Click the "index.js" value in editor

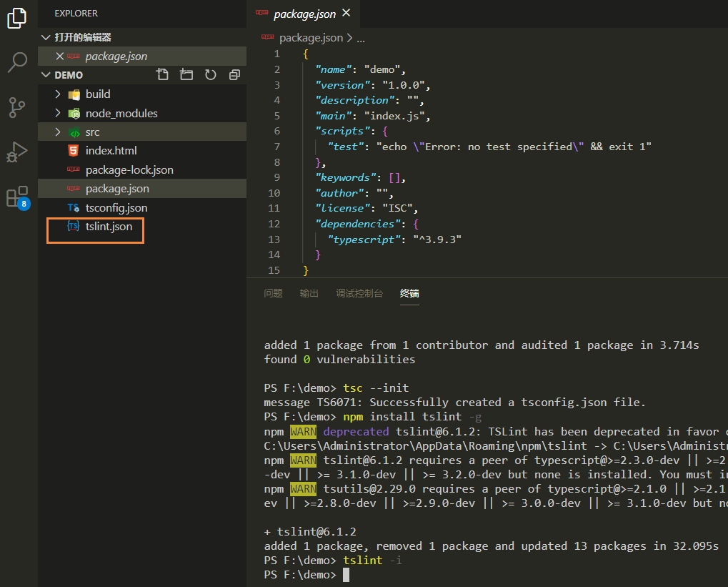[x=394, y=116]
